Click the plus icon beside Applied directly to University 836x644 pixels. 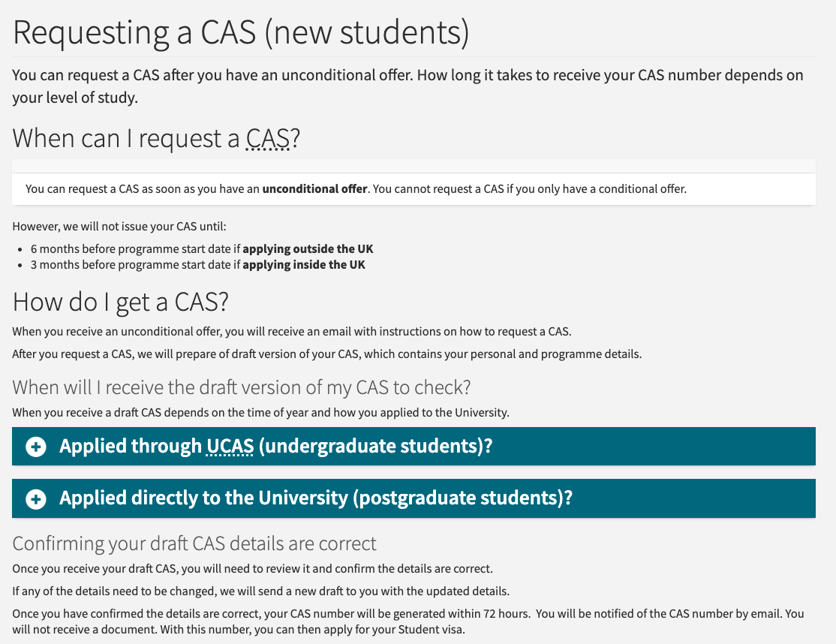[x=35, y=499]
